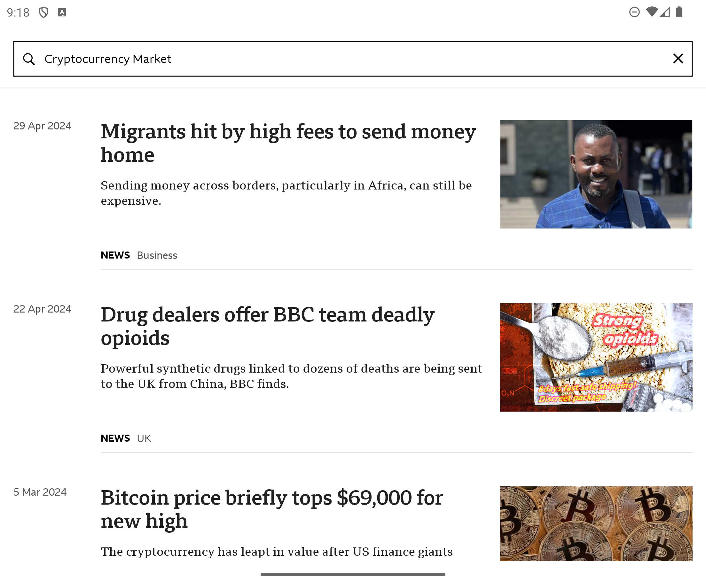This screenshot has height=588, width=706.
Task: Tap the '29 Apr 2024' date
Action: pyautogui.click(x=42, y=126)
